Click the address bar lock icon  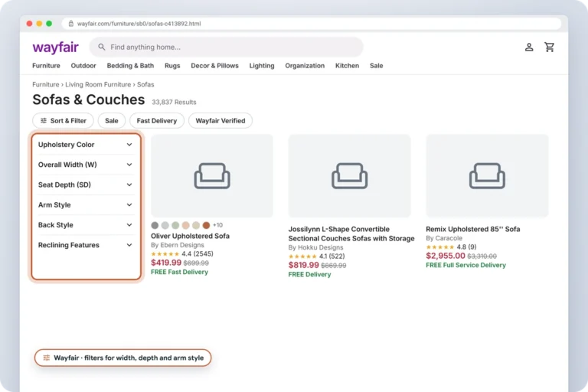[71, 24]
